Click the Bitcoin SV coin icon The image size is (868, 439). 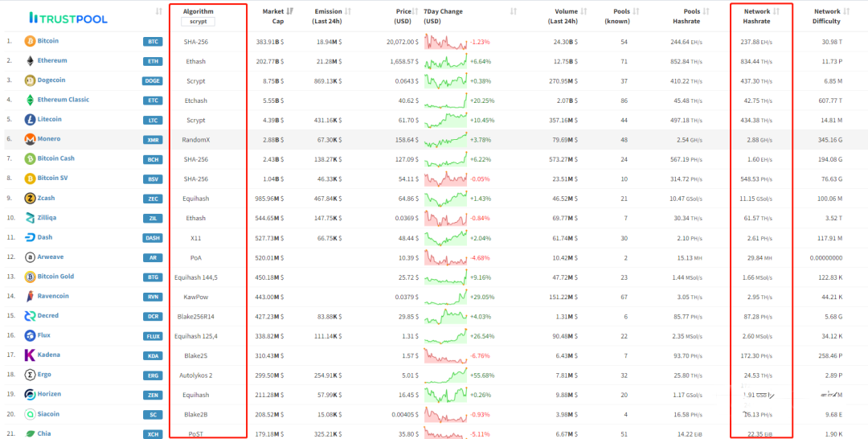point(30,178)
